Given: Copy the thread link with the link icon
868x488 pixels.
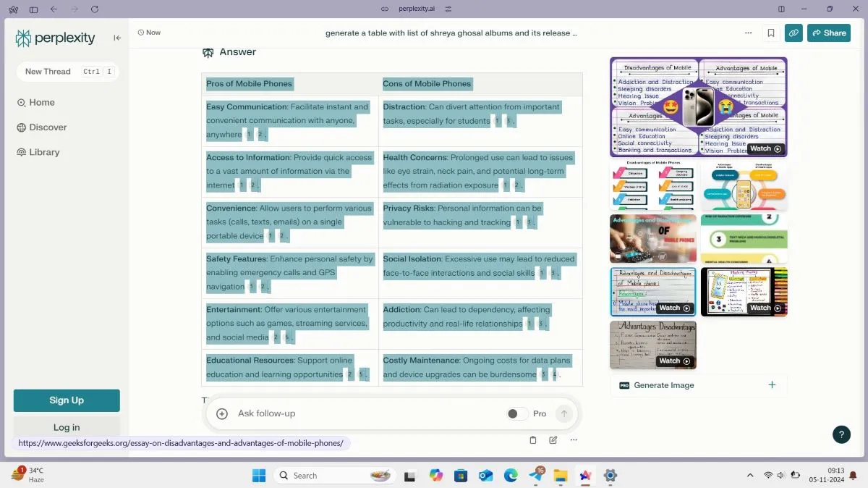Looking at the screenshot, I should pos(793,33).
